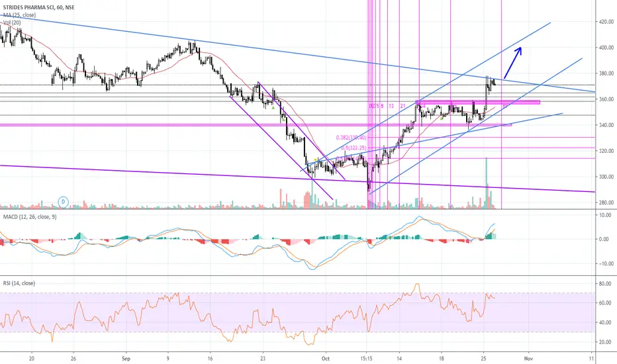Select the 25 date on time axis
The height and width of the screenshot is (364, 617).
pyautogui.click(x=484, y=359)
